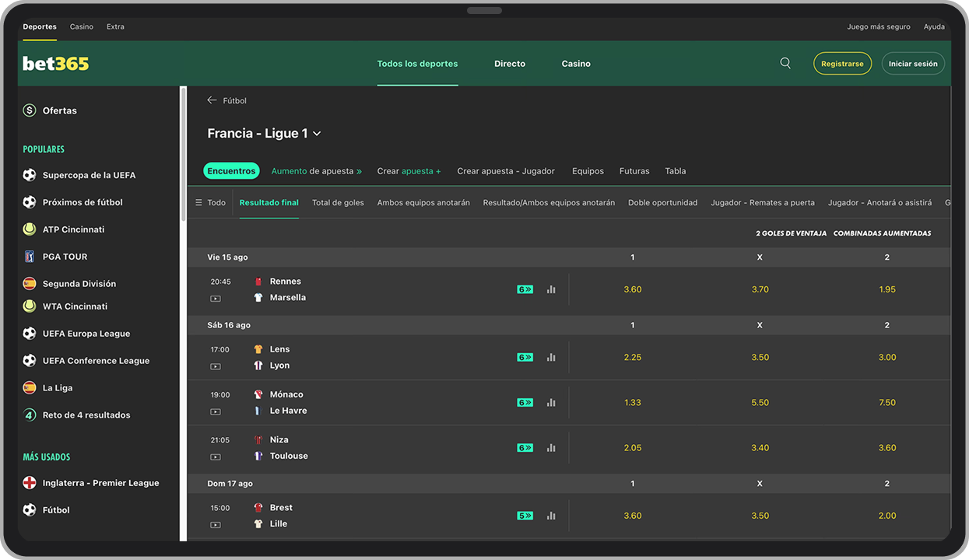Screen dimensions: 969x560
Task: Select odds 1.95 for Marsella win
Action: (887, 289)
